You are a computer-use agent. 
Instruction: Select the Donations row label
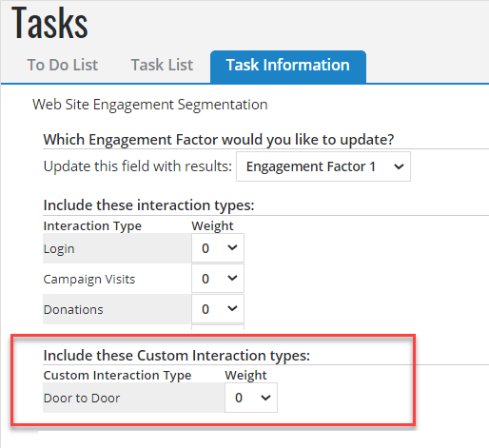pos(73,309)
